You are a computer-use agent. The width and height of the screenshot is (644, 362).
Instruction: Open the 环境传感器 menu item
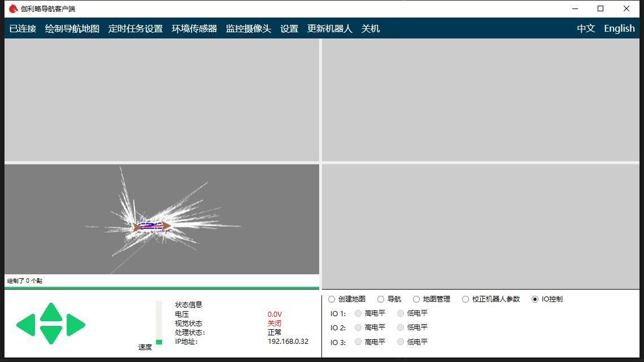[194, 29]
